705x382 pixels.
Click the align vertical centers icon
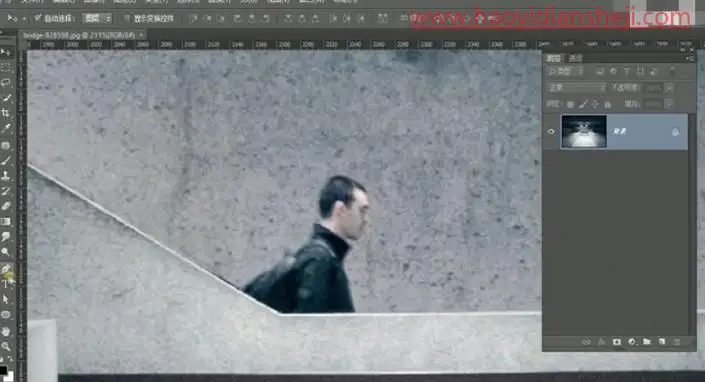(207, 18)
